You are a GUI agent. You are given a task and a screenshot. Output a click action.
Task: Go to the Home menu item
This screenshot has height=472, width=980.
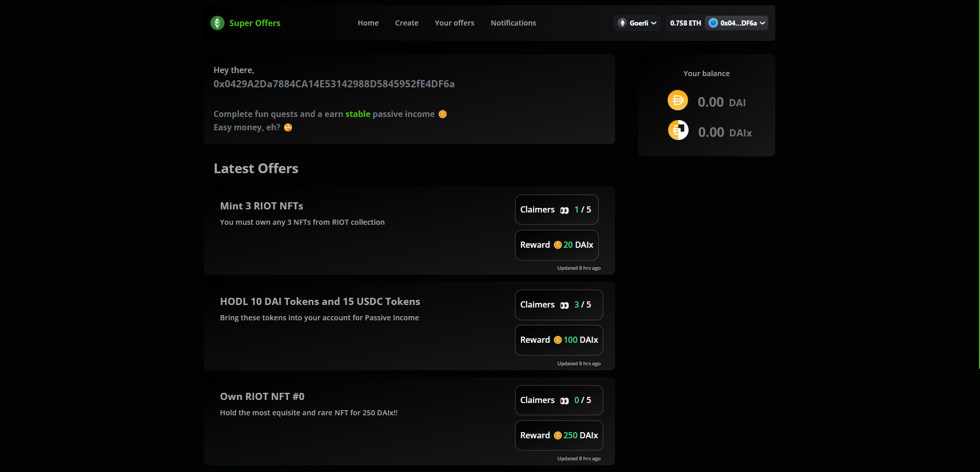pyautogui.click(x=368, y=23)
